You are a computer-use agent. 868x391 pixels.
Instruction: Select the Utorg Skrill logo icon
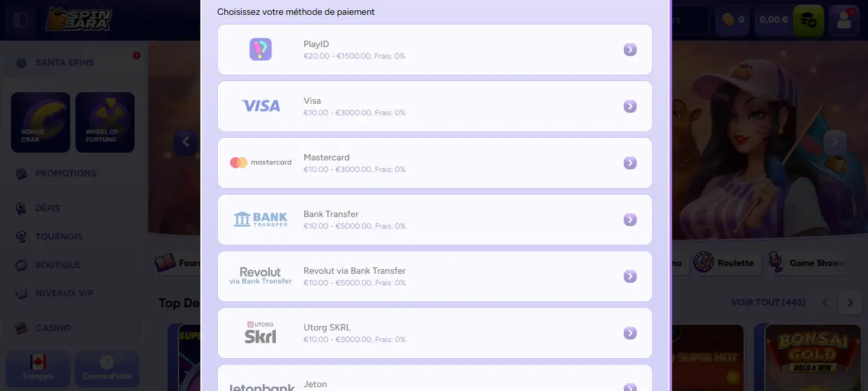coord(260,333)
